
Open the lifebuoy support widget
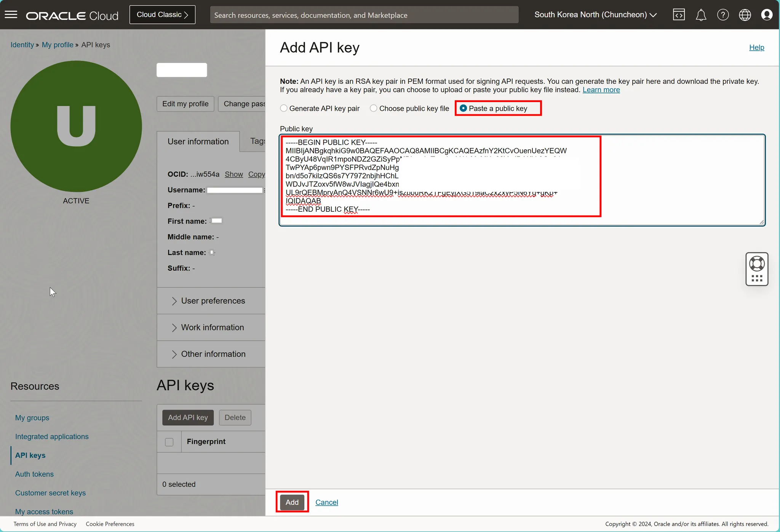click(x=757, y=264)
